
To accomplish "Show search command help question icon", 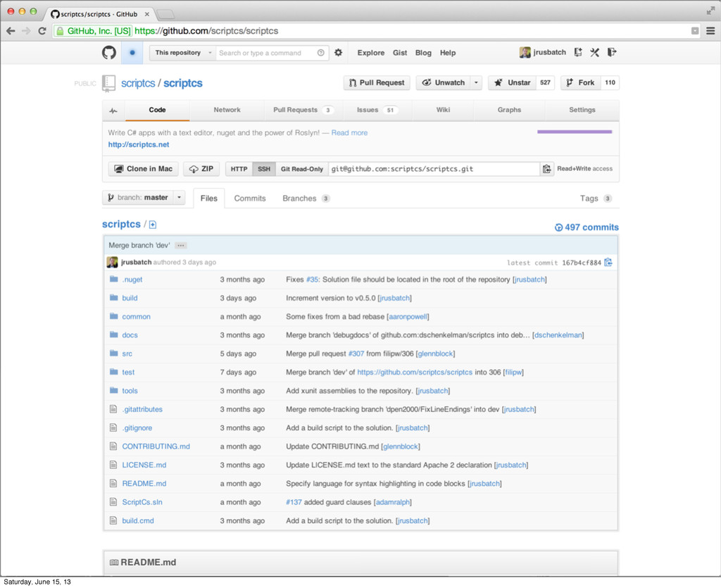I will coord(321,53).
